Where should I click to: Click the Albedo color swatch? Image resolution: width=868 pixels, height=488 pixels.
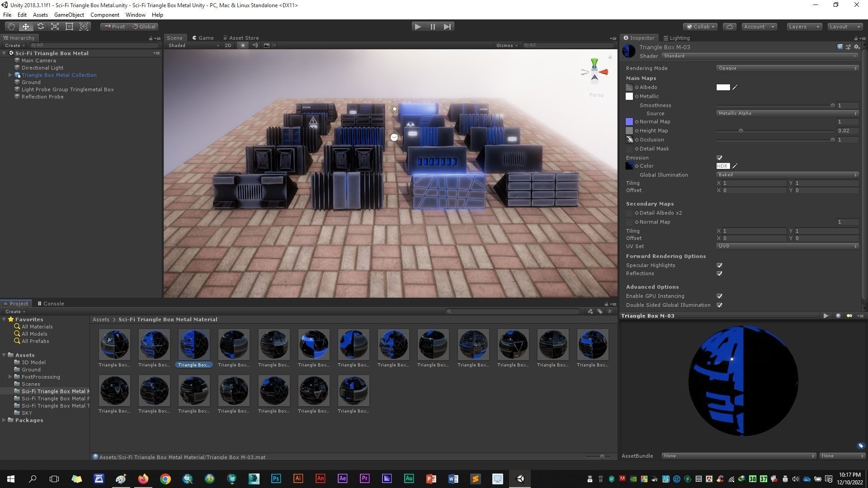723,87
